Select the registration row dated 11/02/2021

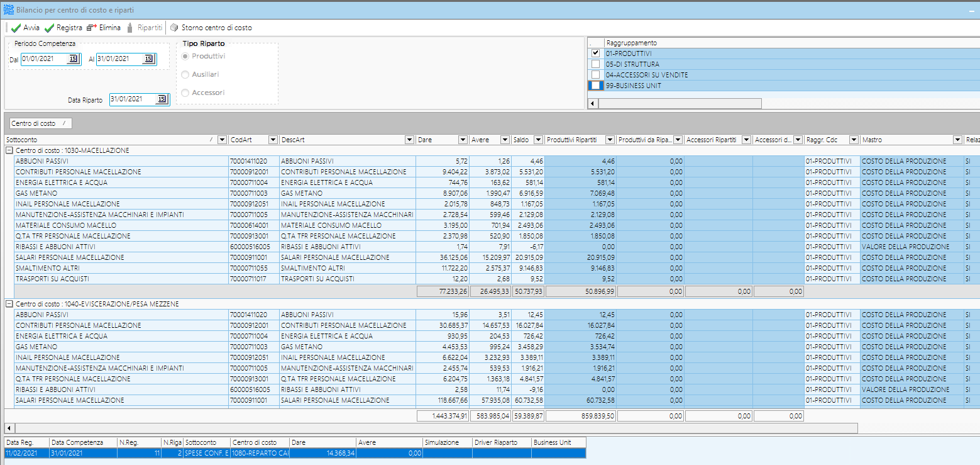click(x=295, y=453)
